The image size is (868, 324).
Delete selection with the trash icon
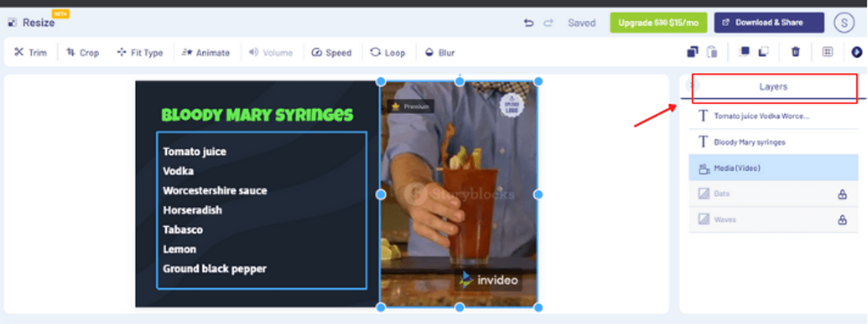click(795, 52)
